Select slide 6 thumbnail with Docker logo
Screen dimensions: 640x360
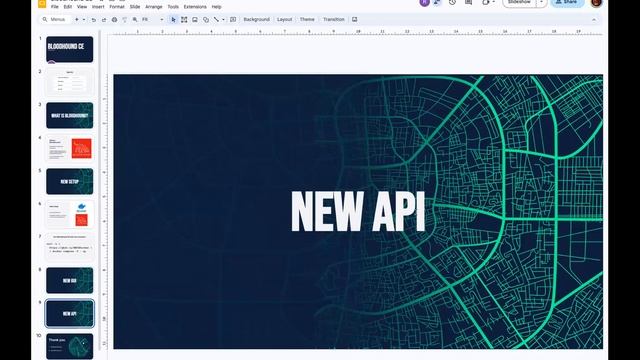pos(69,215)
